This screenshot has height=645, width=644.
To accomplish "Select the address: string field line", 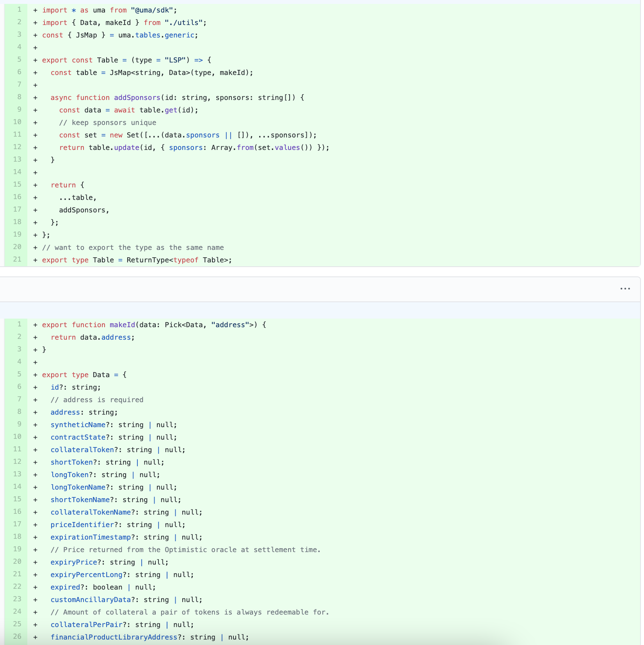I will click(84, 412).
